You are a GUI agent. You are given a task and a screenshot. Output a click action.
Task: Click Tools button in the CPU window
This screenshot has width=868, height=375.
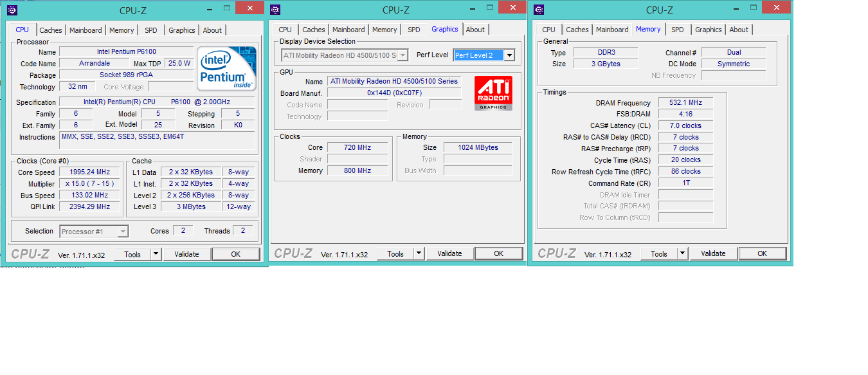[132, 254]
